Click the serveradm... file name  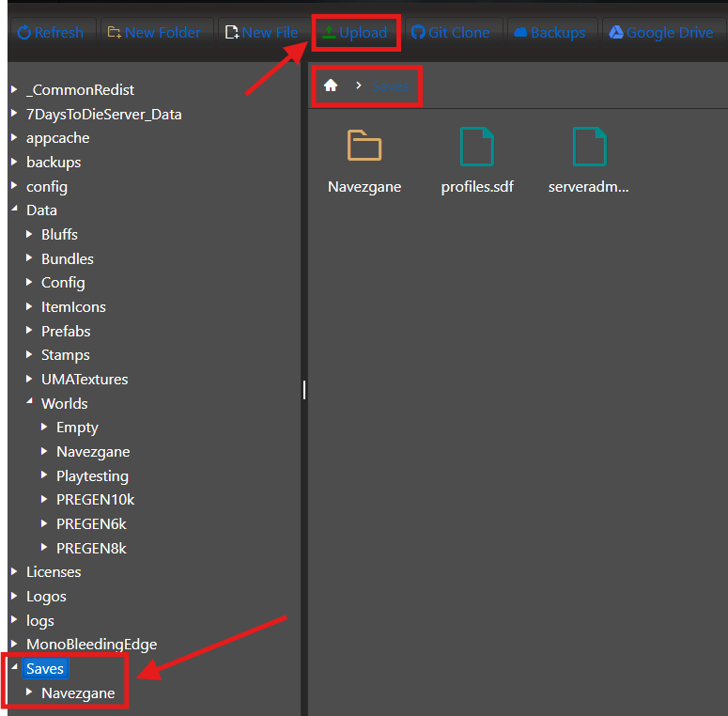(x=588, y=187)
